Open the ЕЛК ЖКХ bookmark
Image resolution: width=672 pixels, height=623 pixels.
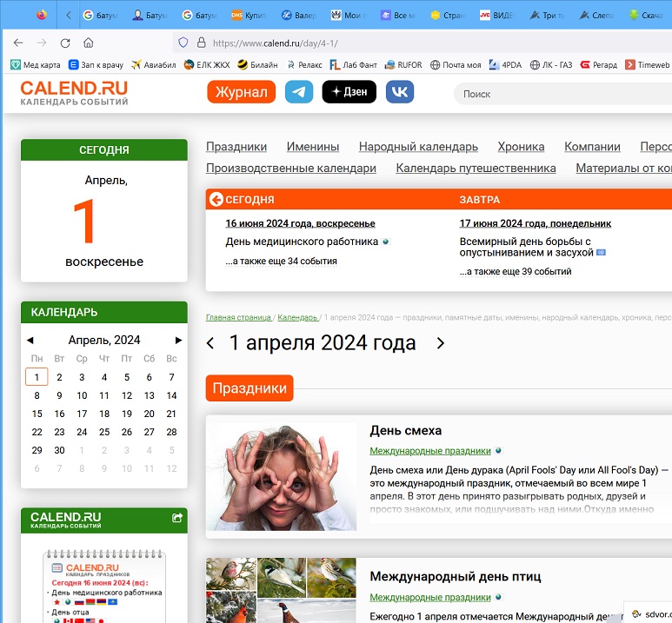(207, 64)
